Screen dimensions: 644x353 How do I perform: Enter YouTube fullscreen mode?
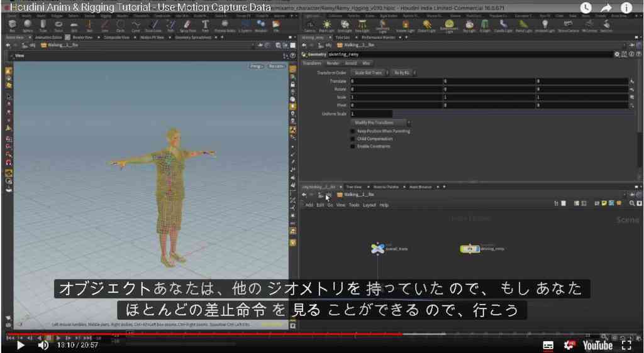click(x=626, y=345)
